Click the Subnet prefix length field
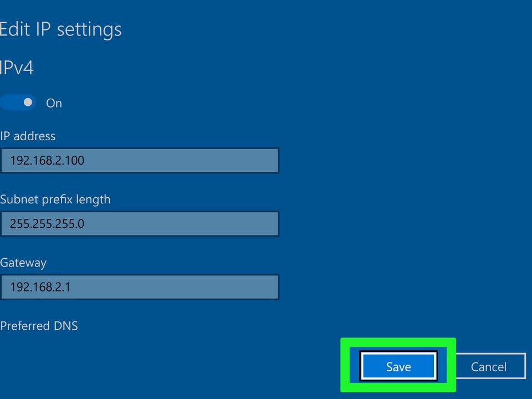This screenshot has width=532, height=399. (x=140, y=223)
